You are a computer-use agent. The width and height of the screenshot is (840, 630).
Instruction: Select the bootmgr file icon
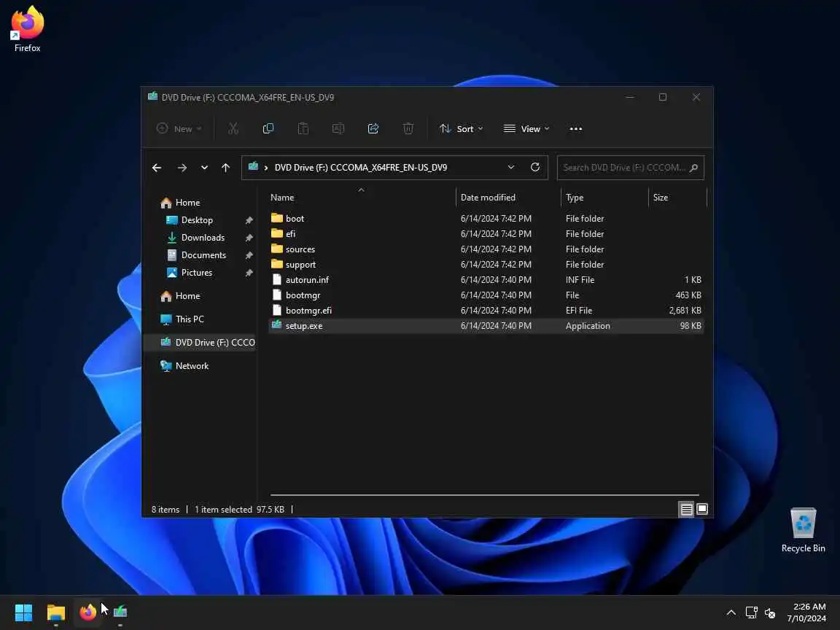coord(276,295)
